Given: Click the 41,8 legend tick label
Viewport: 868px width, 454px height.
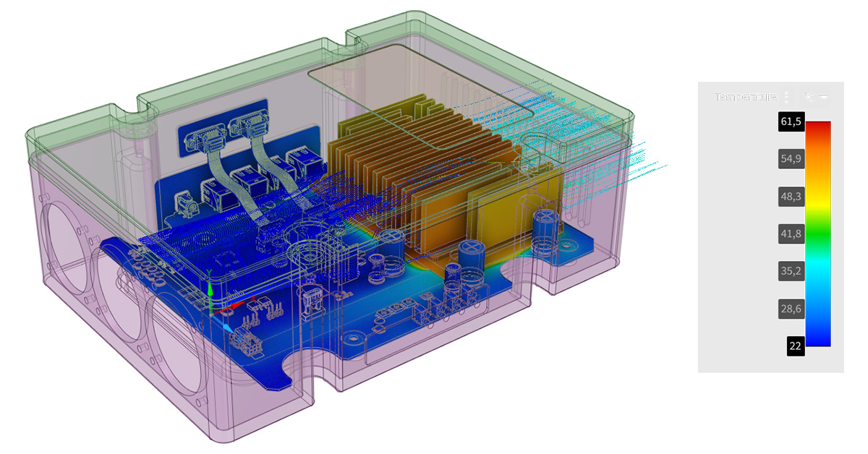Looking at the screenshot, I should (x=791, y=234).
